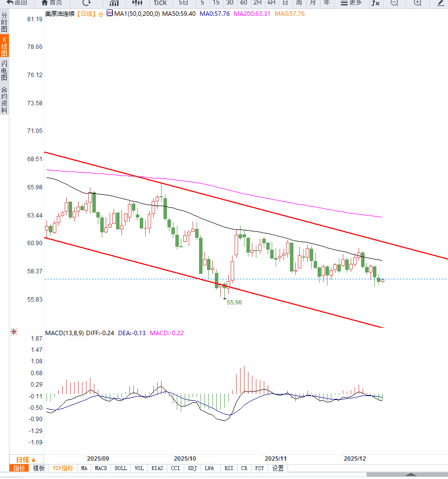The height and width of the screenshot is (479, 448).
Task: Click the orange circle icon beside 日线
Action: pyautogui.click(x=101, y=14)
